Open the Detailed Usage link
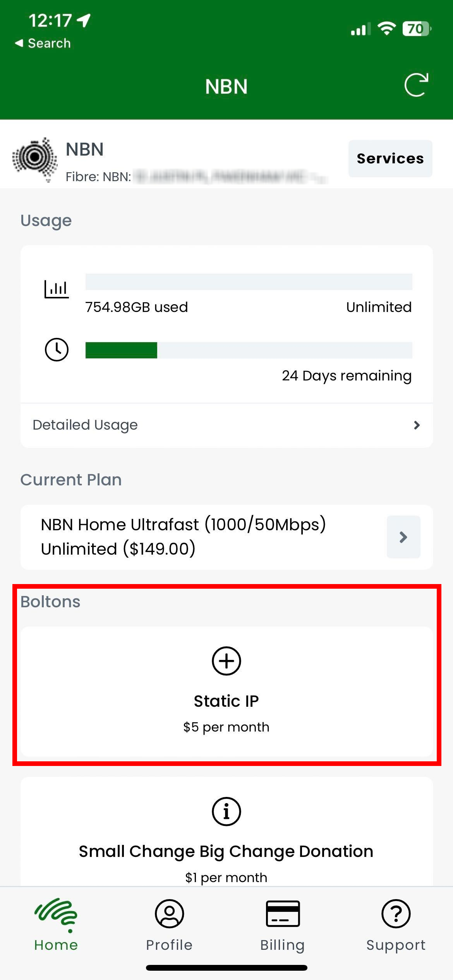Image resolution: width=453 pixels, height=980 pixels. [x=85, y=425]
